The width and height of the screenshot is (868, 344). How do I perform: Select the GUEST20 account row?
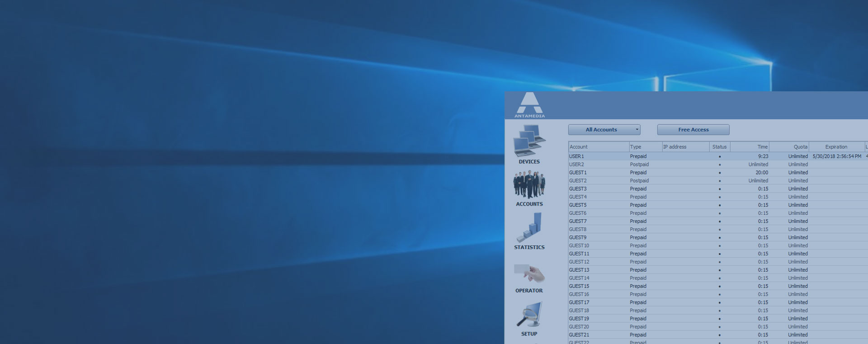coord(718,327)
